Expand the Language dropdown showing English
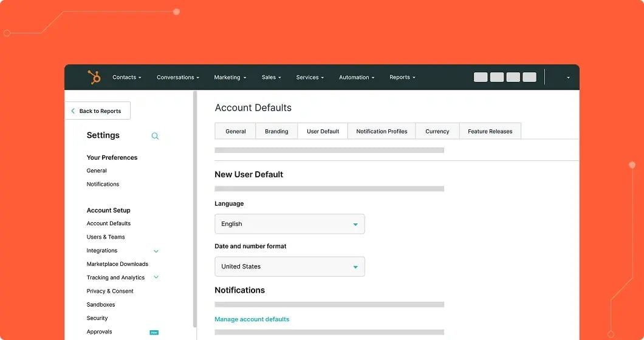The height and width of the screenshot is (340, 644). (290, 224)
